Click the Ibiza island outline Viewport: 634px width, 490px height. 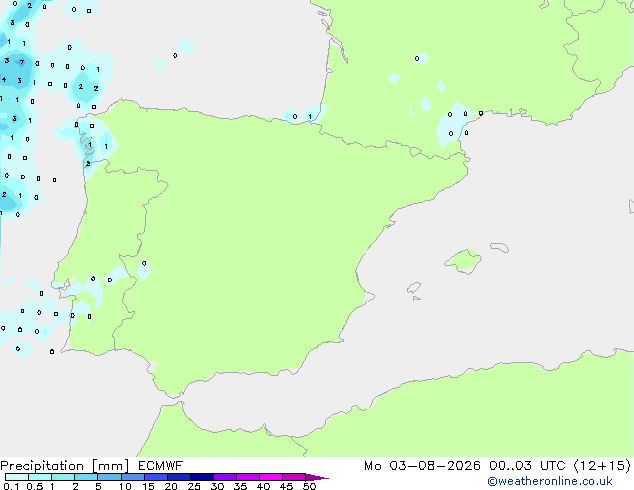pos(414,288)
